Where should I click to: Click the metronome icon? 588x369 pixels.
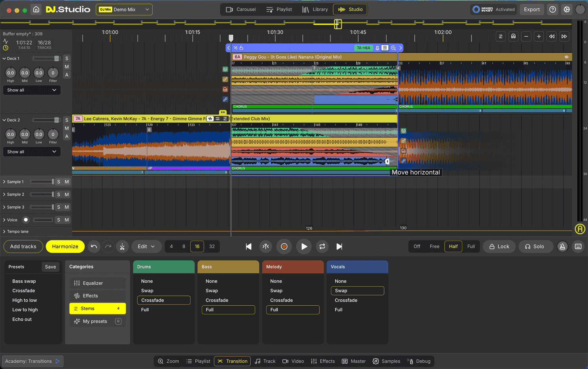point(562,246)
